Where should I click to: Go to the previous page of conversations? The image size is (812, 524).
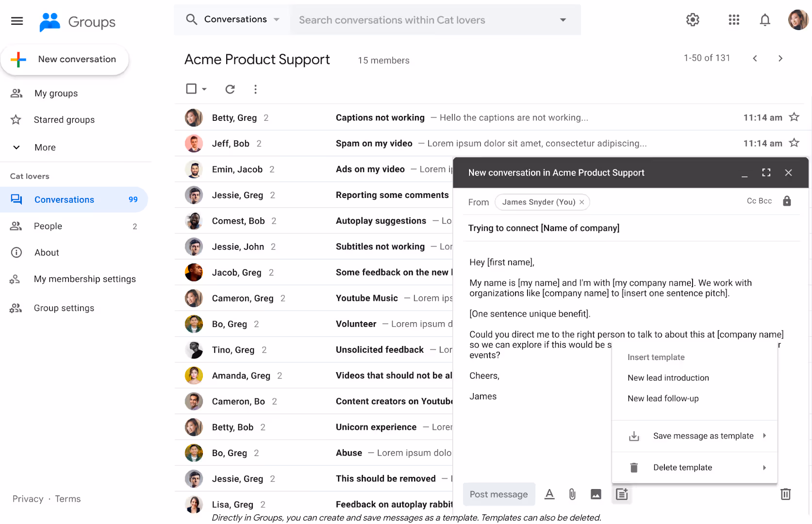(x=755, y=58)
